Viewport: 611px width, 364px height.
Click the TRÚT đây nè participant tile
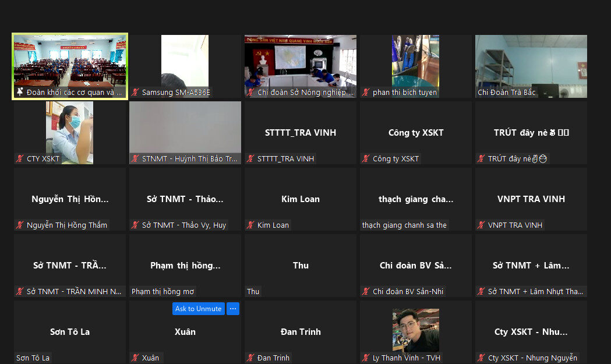(531, 133)
